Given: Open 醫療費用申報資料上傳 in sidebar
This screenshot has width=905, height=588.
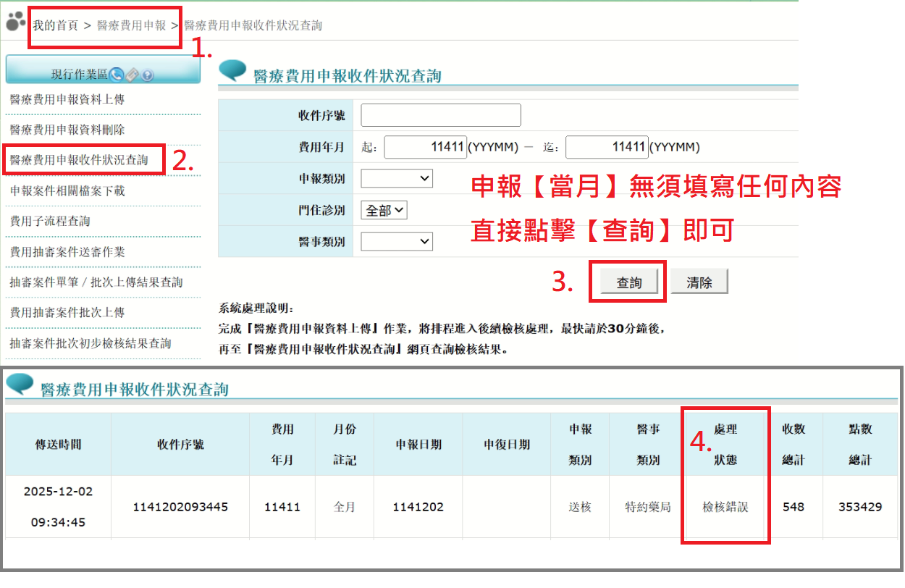Looking at the screenshot, I should tap(67, 99).
